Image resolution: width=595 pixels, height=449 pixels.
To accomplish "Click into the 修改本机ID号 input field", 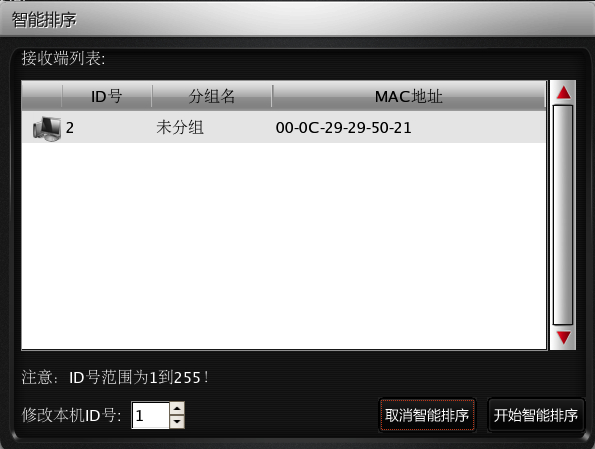I will (x=150, y=415).
